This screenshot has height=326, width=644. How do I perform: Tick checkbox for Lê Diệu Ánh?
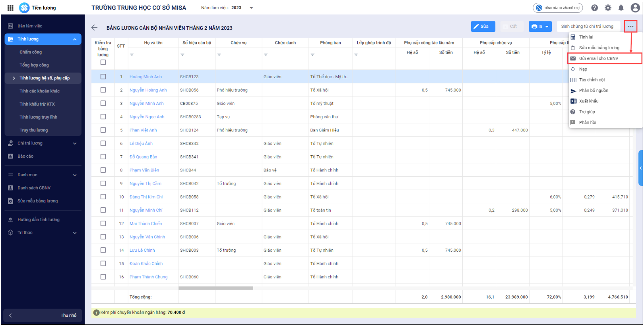[103, 143]
